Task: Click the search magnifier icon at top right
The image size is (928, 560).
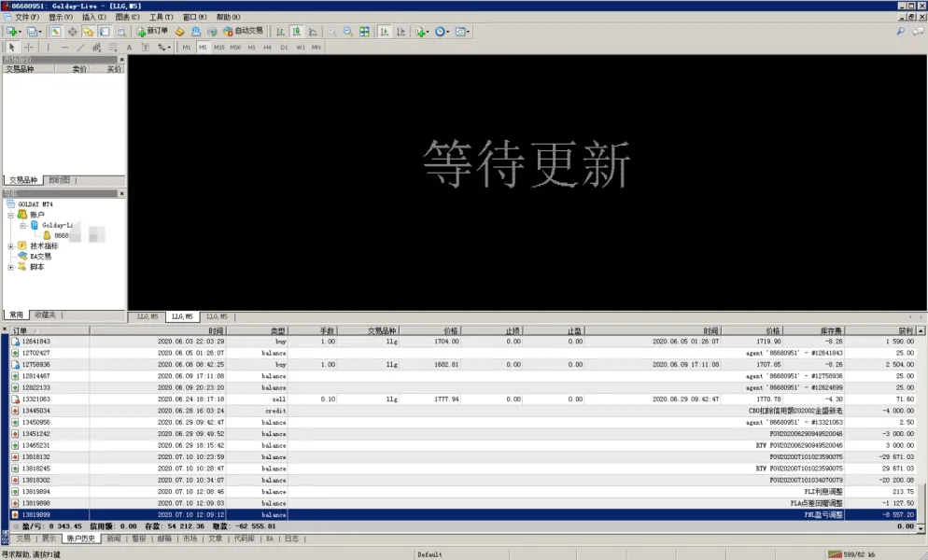Action: pos(901,32)
